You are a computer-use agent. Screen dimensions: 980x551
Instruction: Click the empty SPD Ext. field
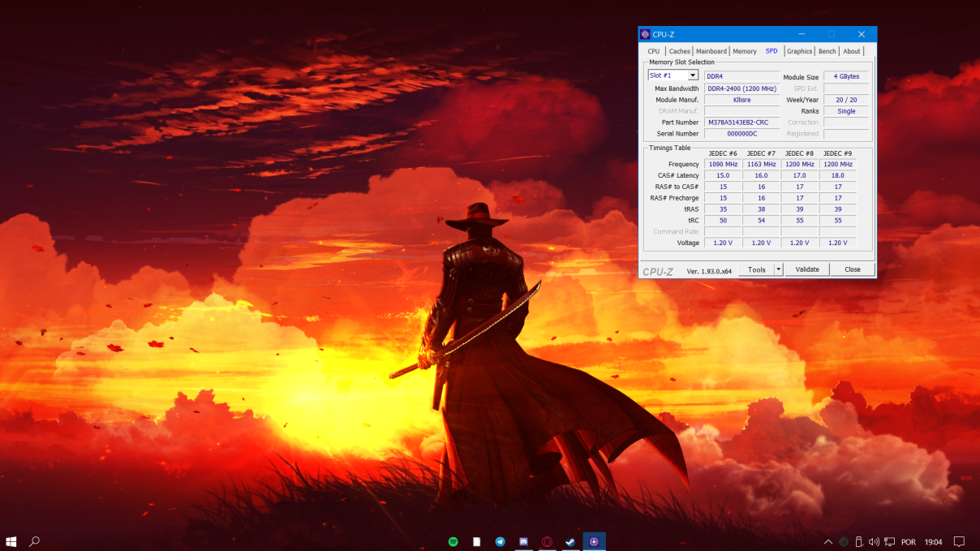point(846,88)
